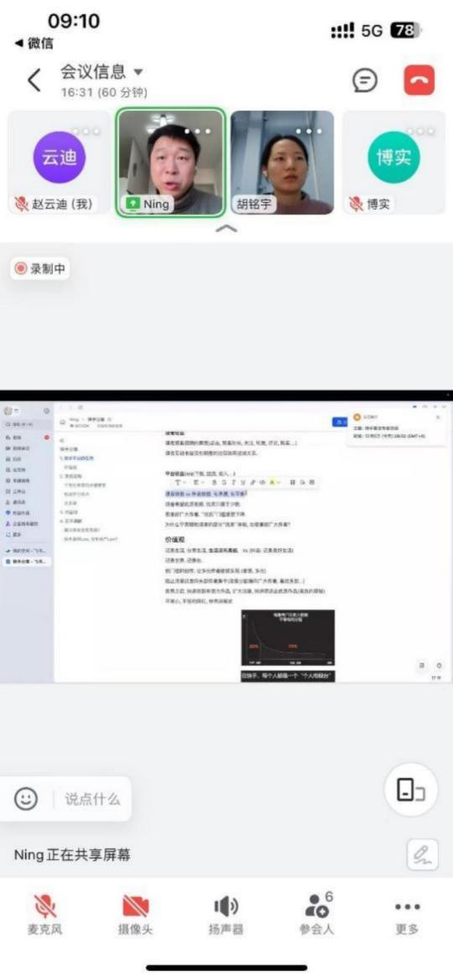Viewport: 453px width, 980px height.
Task: Open three-dots menu on 胡铭宇 video tile
Action: point(308,132)
